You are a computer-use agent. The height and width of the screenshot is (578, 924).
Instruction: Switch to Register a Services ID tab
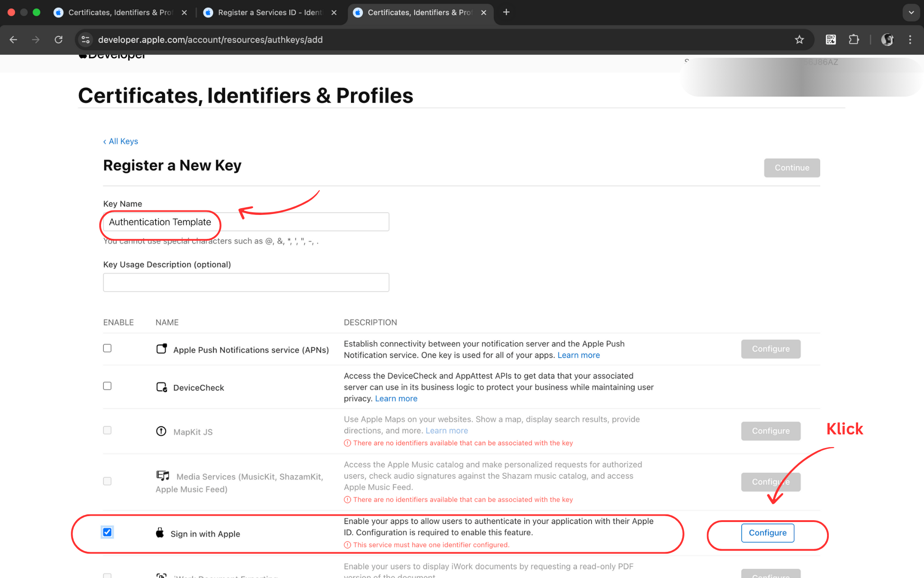pos(270,12)
